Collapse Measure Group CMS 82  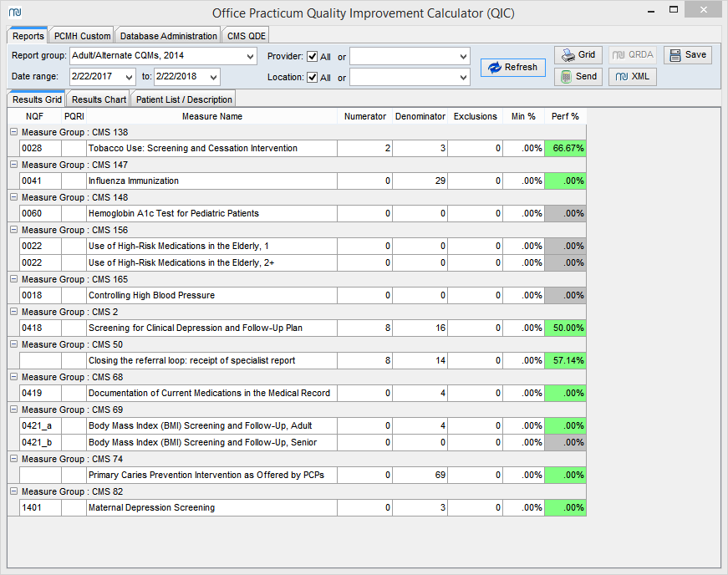coord(14,491)
